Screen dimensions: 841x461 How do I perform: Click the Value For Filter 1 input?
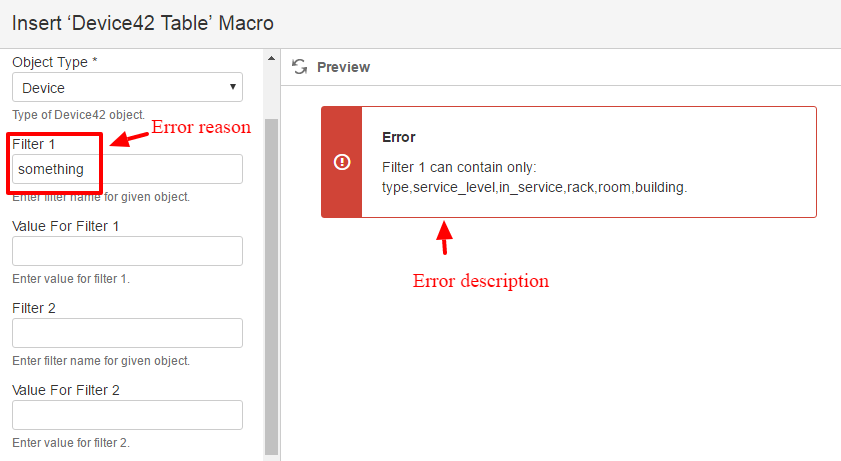tap(127, 251)
